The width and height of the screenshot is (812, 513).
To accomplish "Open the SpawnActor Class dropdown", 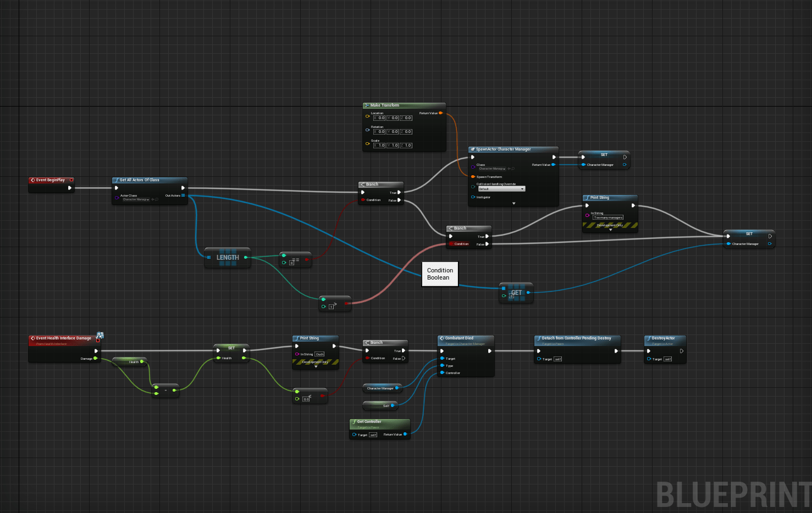I will coord(491,169).
